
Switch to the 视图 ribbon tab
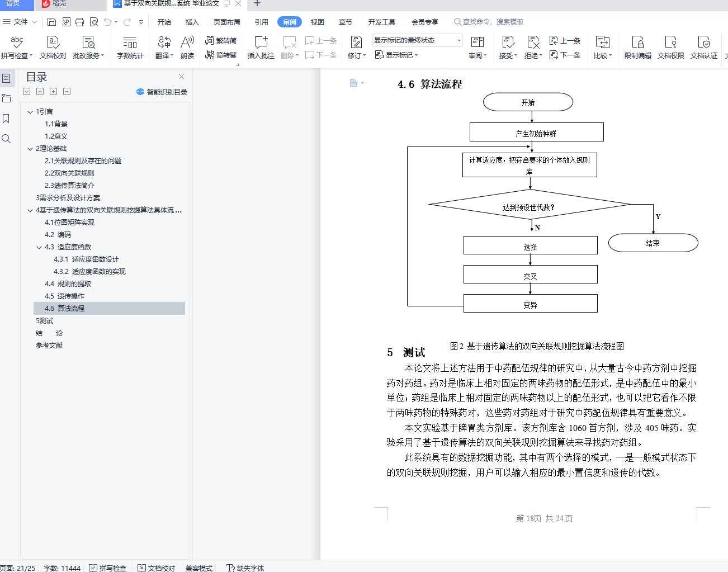coord(318,22)
